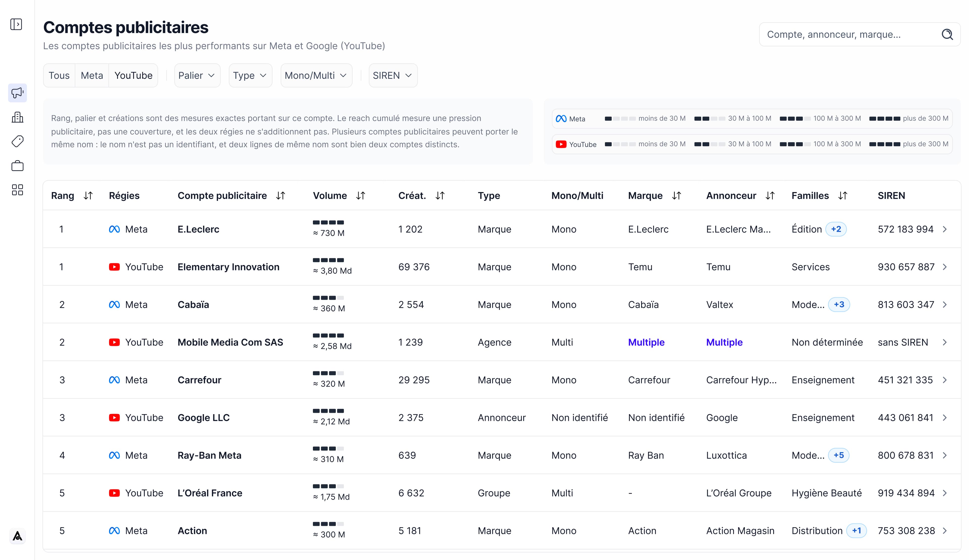
Task: Click the +1 families badge for Action
Action: click(856, 531)
